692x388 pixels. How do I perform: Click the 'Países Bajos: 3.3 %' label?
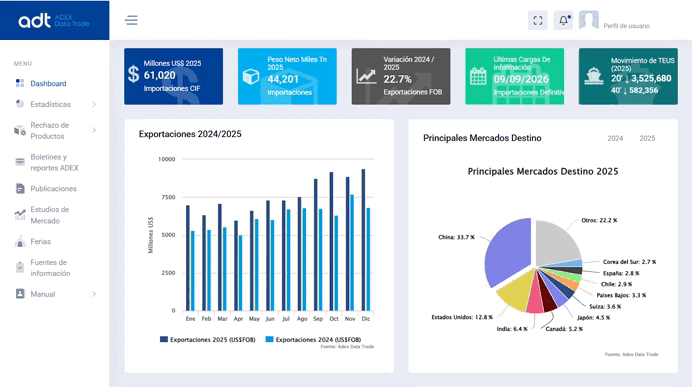point(621,295)
